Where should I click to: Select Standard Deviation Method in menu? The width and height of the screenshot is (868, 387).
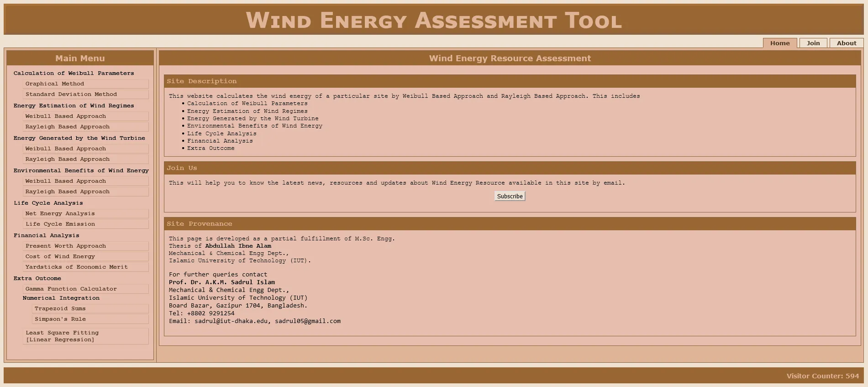(71, 94)
